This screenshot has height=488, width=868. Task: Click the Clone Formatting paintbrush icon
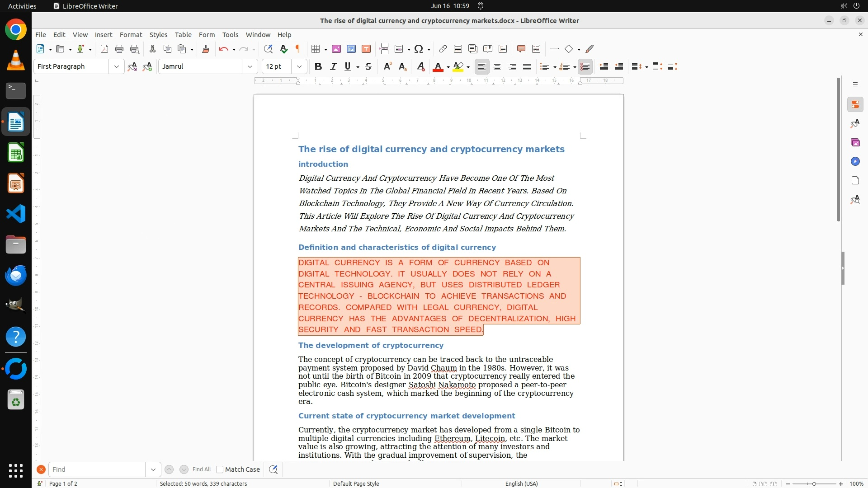pos(206,49)
